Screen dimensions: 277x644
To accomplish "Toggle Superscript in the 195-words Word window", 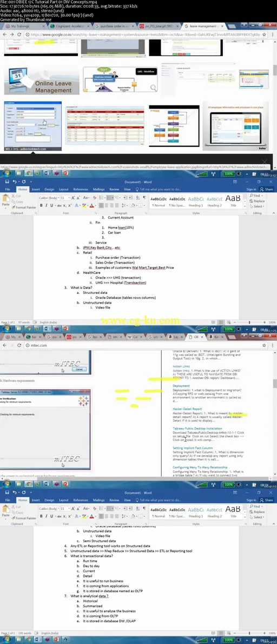I will coord(70,516).
